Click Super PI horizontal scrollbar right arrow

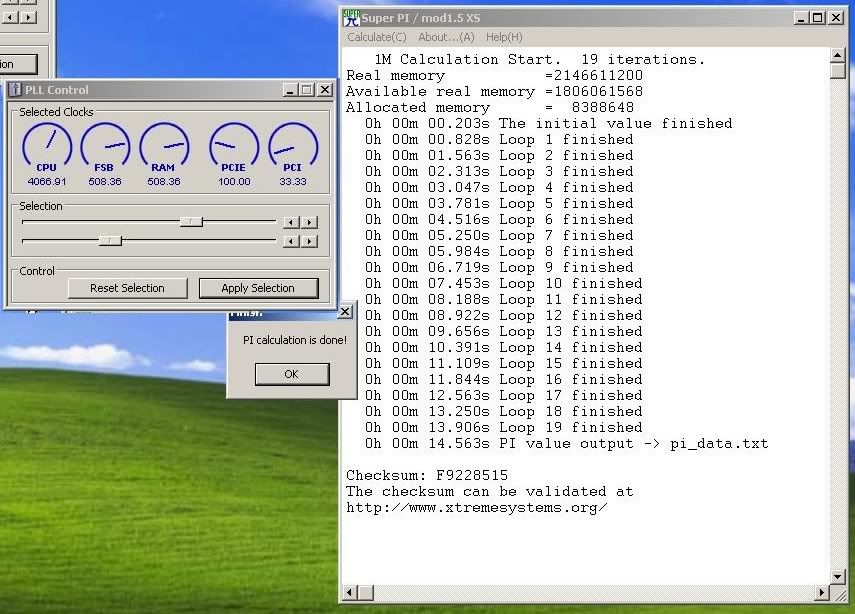pyautogui.click(x=821, y=594)
